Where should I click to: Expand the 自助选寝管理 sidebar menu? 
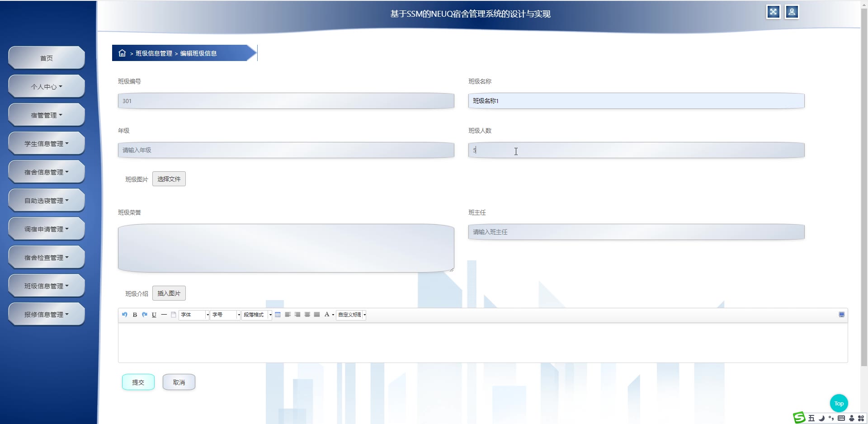(x=47, y=200)
